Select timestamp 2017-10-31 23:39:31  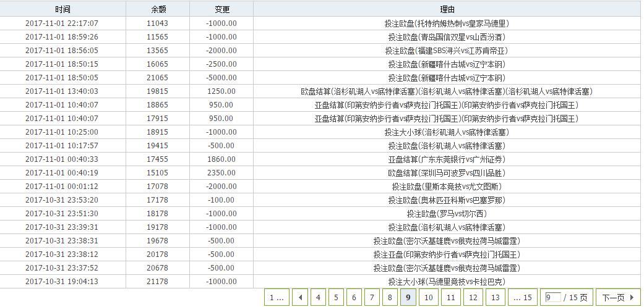[x=62, y=227]
